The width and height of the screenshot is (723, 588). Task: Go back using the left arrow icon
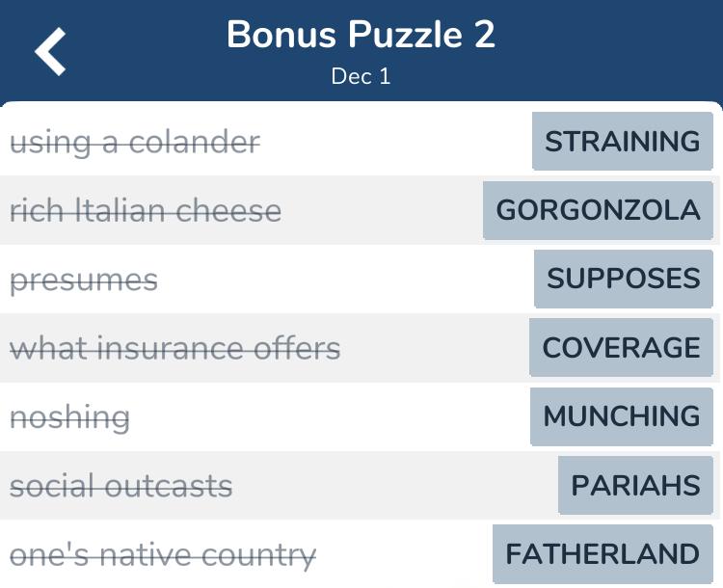point(50,51)
